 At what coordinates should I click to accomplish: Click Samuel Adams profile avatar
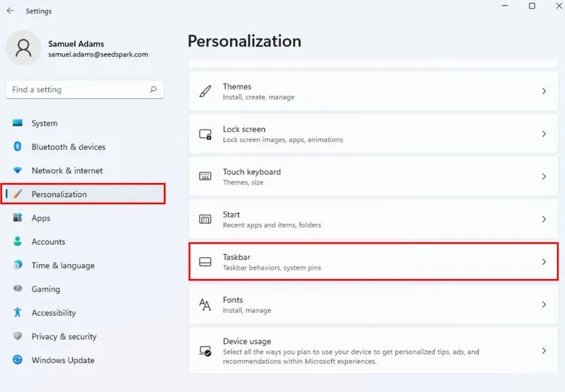click(x=23, y=48)
